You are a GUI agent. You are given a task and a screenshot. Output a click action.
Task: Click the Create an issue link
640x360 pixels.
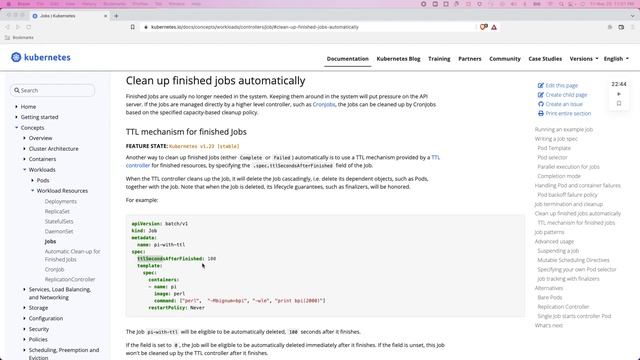560,104
